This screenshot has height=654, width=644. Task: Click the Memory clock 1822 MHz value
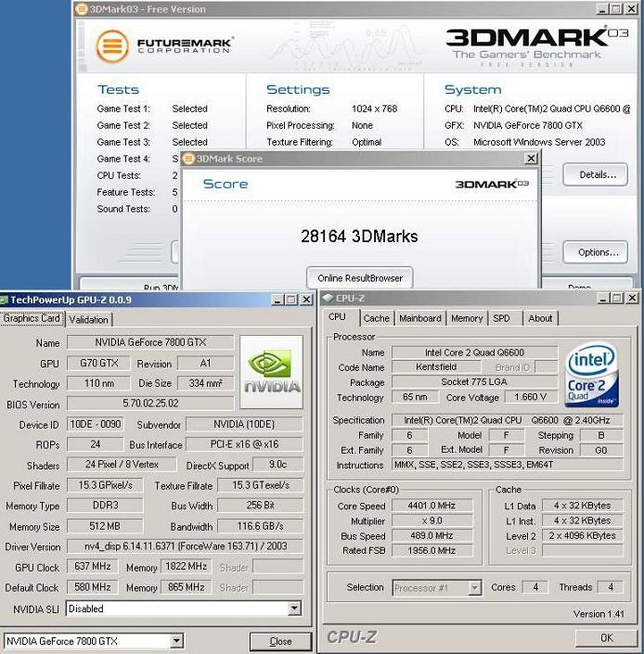tap(186, 567)
